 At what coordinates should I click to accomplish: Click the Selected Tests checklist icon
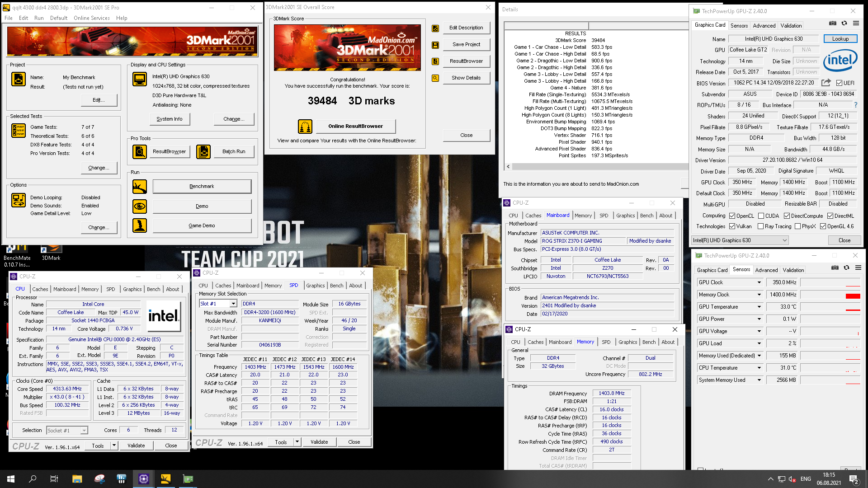[x=19, y=131]
